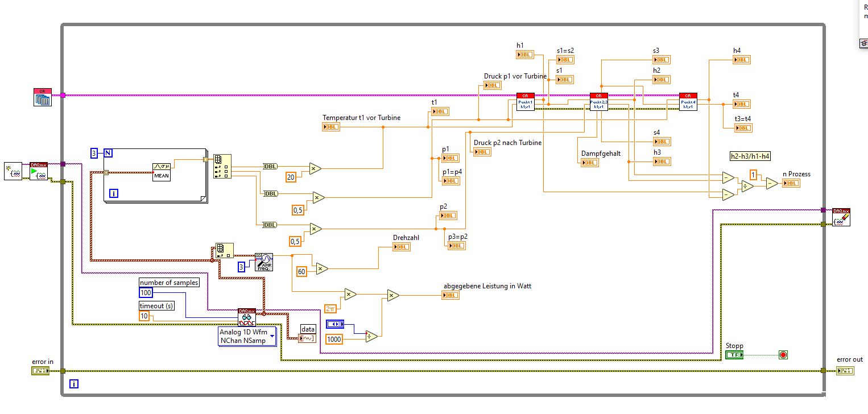Select the MEAN function inside the For Loop
Screen dimensions: 868x414
click(162, 172)
